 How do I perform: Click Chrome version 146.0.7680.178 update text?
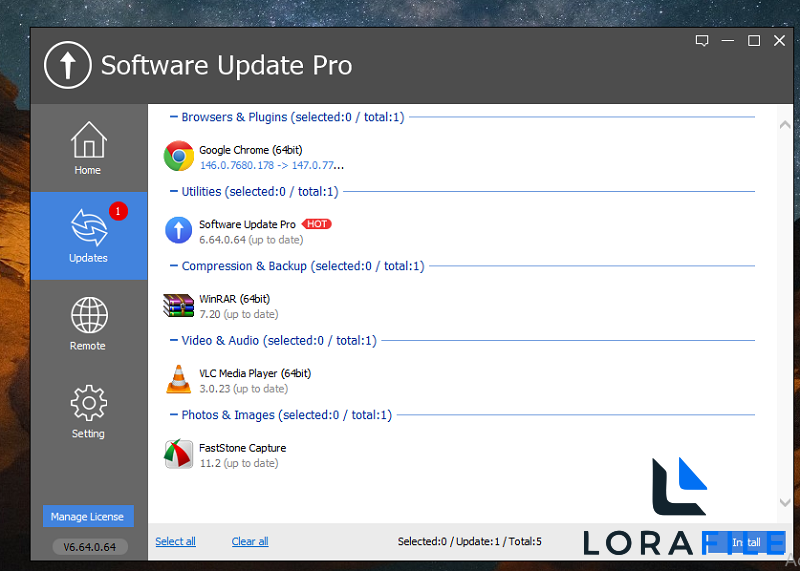click(x=272, y=165)
